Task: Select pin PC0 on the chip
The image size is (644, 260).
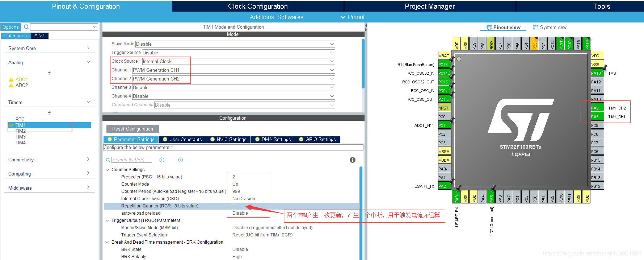Action: pyautogui.click(x=445, y=117)
